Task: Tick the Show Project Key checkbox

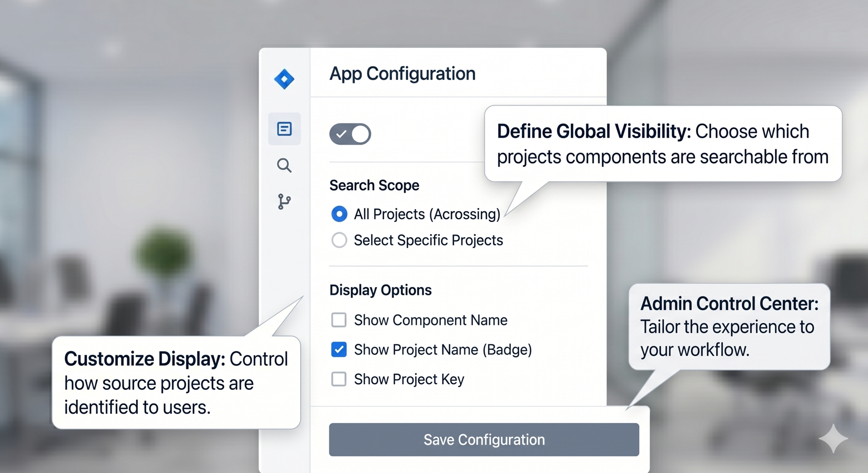Action: [x=339, y=379]
